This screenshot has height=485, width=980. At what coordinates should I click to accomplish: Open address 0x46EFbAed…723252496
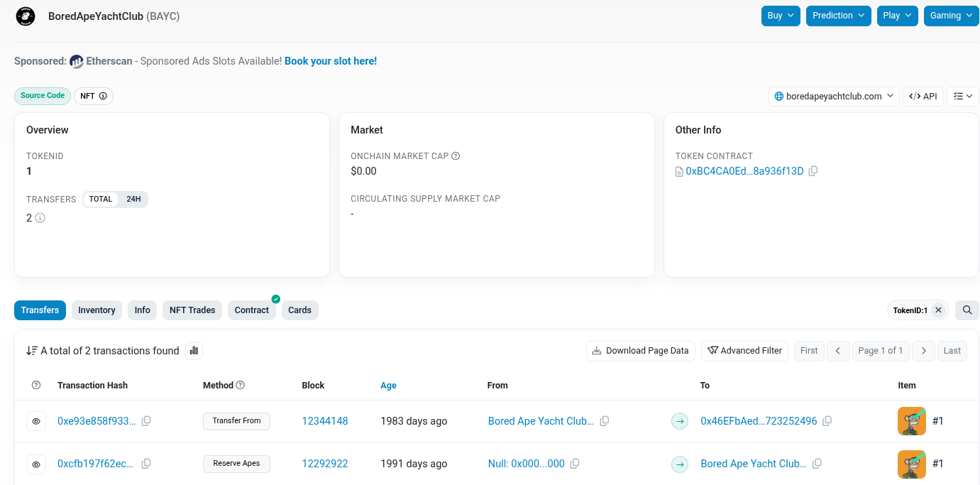[759, 421]
